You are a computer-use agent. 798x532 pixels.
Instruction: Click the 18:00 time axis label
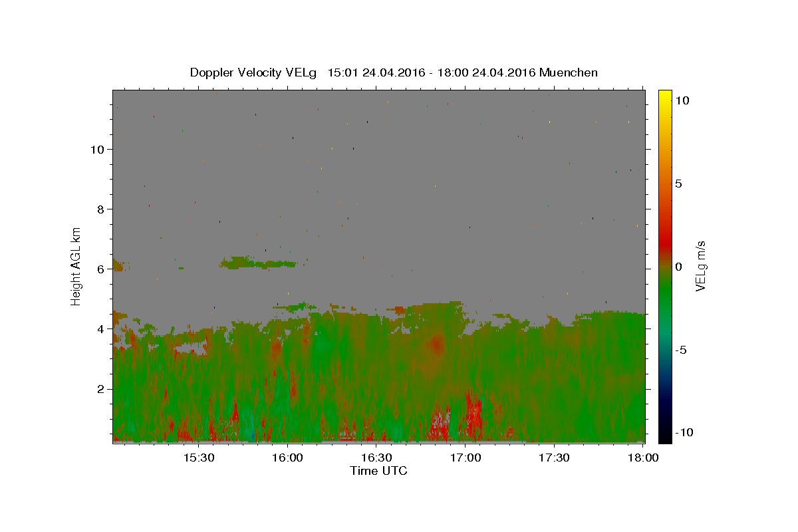point(643,458)
